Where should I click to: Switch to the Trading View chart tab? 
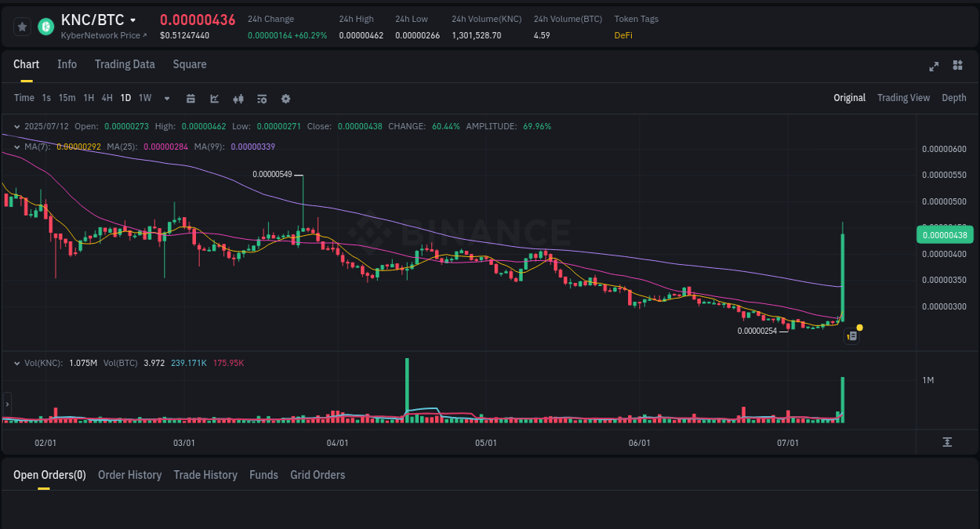903,97
